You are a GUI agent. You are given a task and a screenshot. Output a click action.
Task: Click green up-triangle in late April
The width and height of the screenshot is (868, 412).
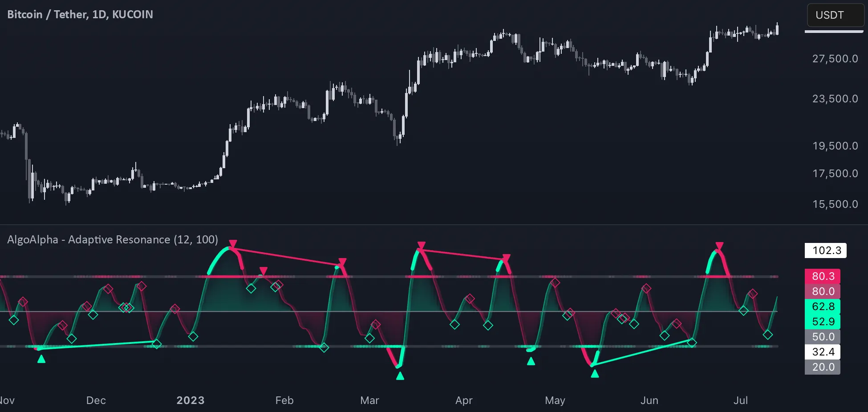click(x=531, y=361)
